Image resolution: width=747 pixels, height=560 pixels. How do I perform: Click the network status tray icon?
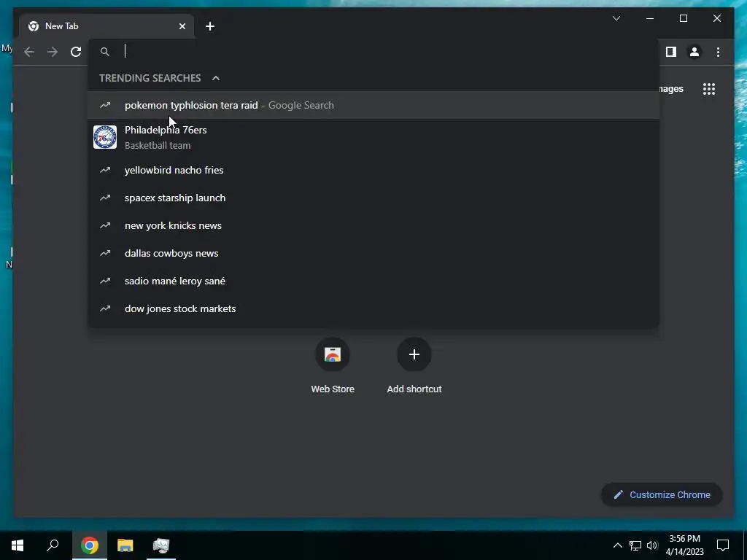click(x=635, y=545)
